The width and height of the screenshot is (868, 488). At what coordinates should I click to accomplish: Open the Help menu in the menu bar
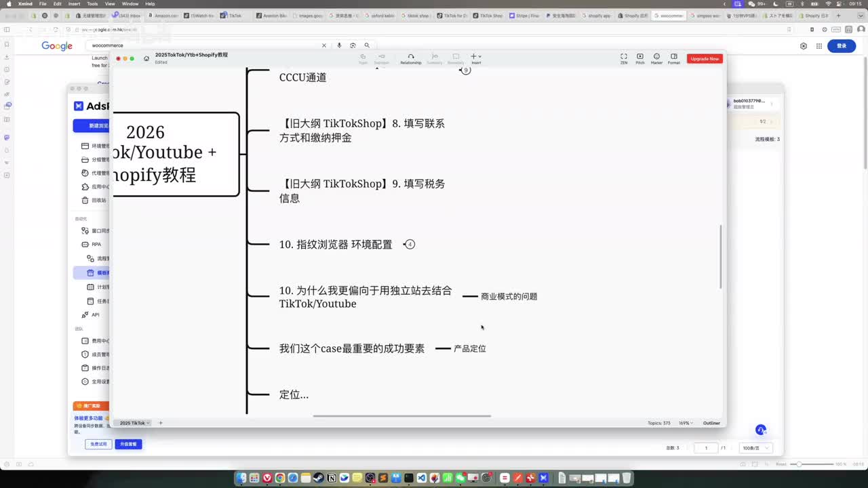[x=150, y=3]
